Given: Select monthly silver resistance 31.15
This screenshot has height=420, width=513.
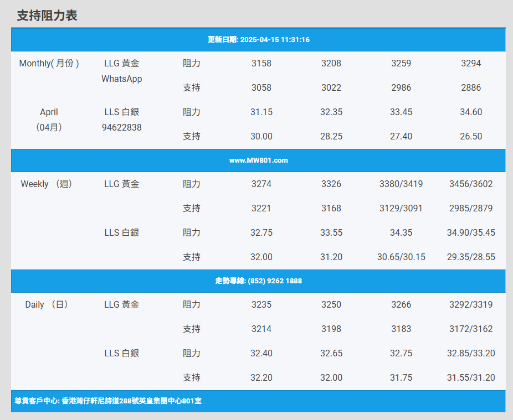Looking at the screenshot, I should [x=261, y=112].
